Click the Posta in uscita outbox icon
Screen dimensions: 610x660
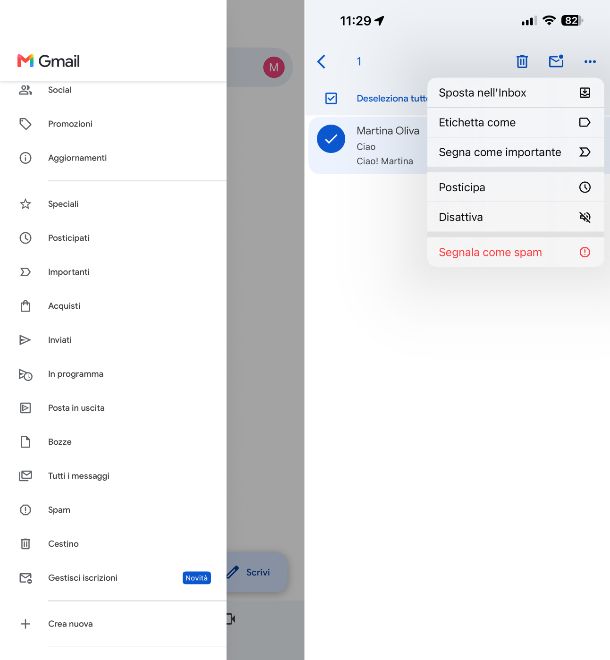point(25,408)
